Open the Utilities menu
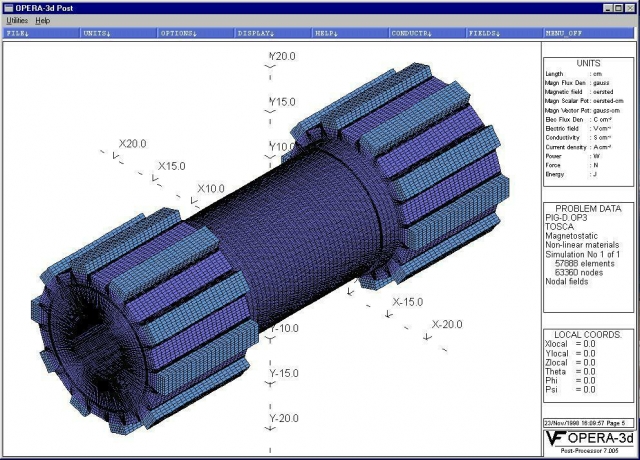The image size is (640, 460). 17,20
